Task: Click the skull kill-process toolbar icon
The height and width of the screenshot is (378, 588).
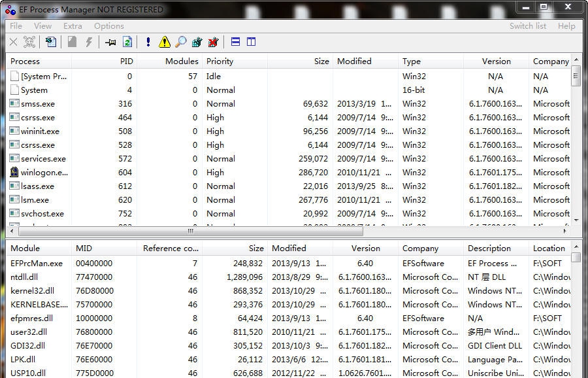Action: [29, 42]
